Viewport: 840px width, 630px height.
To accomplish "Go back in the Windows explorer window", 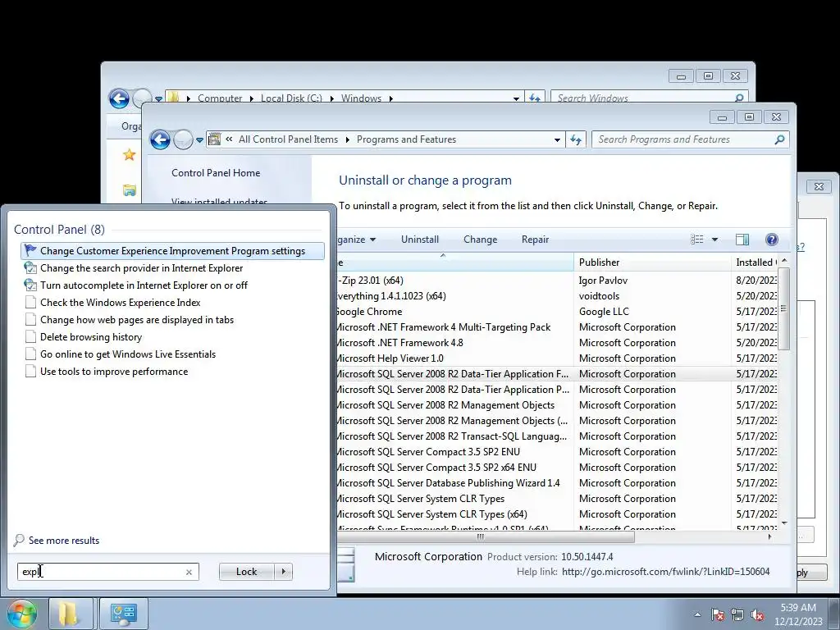I will point(119,98).
